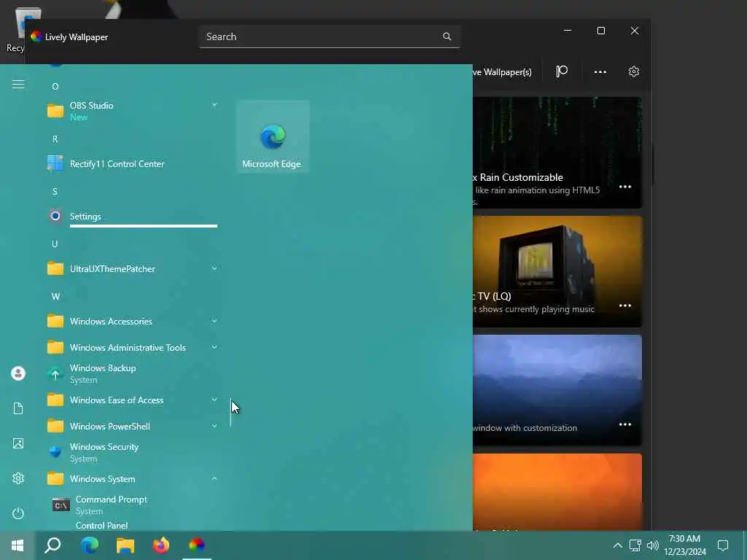Open the taskbar clock showing 7:30 AM
The height and width of the screenshot is (560, 747).
[x=684, y=545]
